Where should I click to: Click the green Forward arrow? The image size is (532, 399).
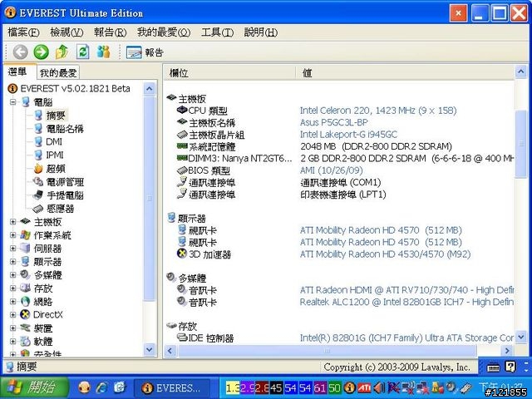pos(41,52)
